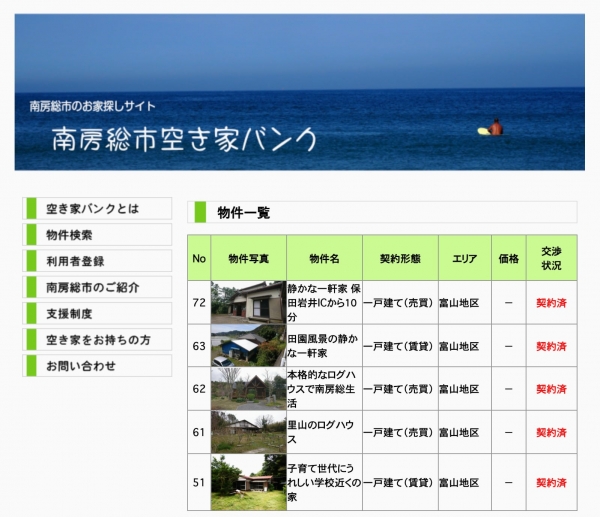
Task: Click 富山地区 in row 72
Action: pos(459,303)
